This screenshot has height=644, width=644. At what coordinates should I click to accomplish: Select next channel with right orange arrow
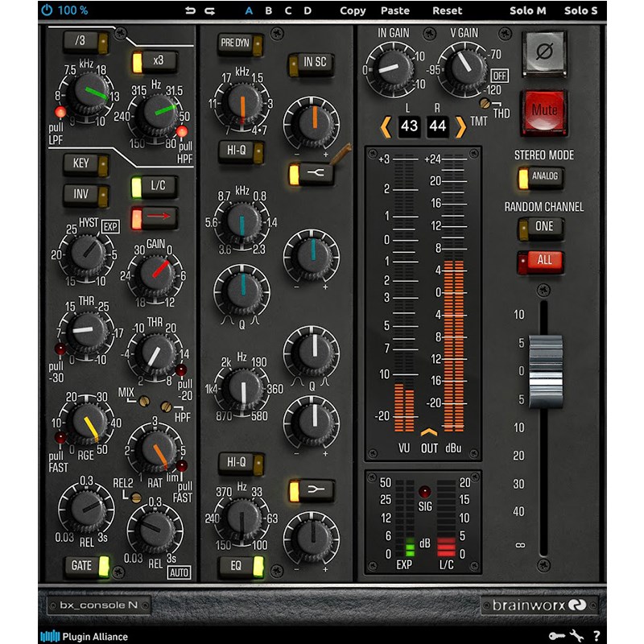(x=460, y=126)
